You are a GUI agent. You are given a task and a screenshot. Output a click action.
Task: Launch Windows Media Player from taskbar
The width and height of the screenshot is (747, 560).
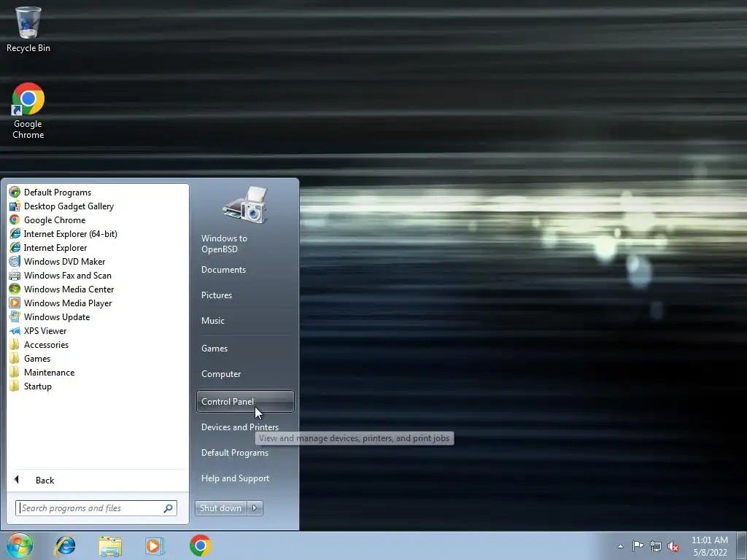(x=155, y=545)
